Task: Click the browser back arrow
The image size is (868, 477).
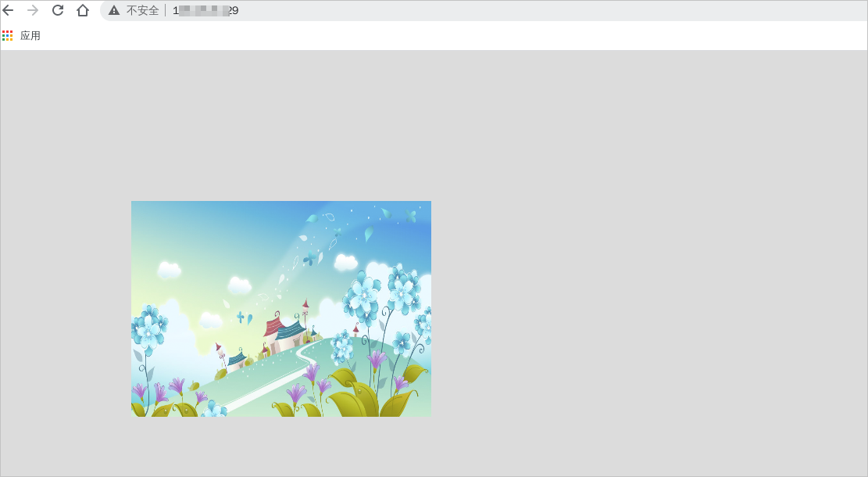Action: pos(9,11)
